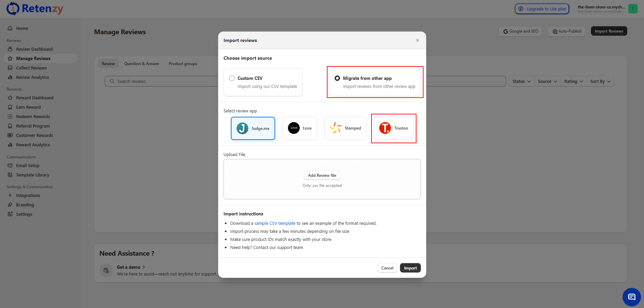
Task: Close the Import reviews dialog
Action: 417,40
